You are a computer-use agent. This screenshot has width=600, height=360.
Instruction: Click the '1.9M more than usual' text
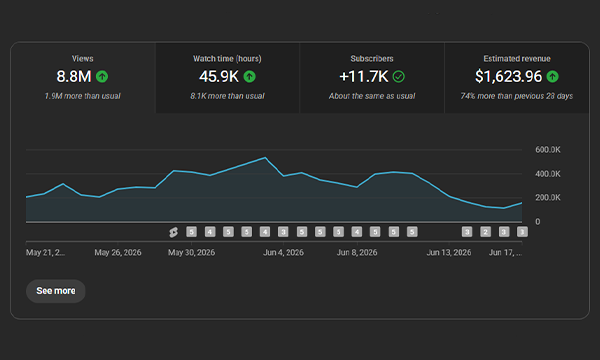tap(83, 96)
